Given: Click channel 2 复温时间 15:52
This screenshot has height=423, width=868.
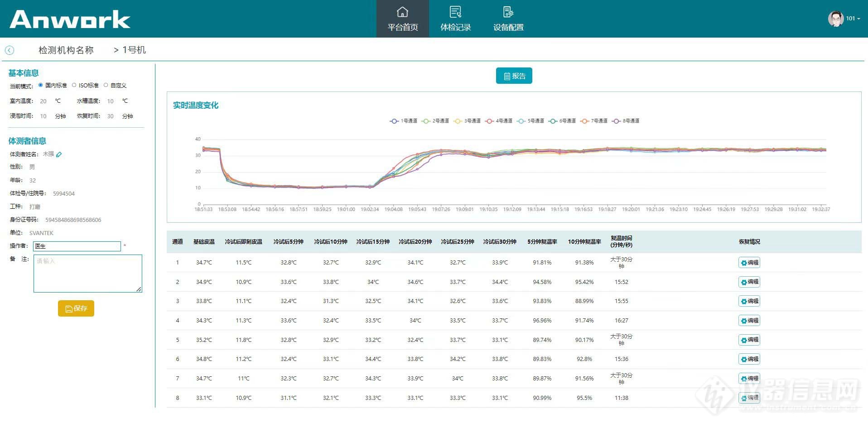Looking at the screenshot, I should point(622,282).
